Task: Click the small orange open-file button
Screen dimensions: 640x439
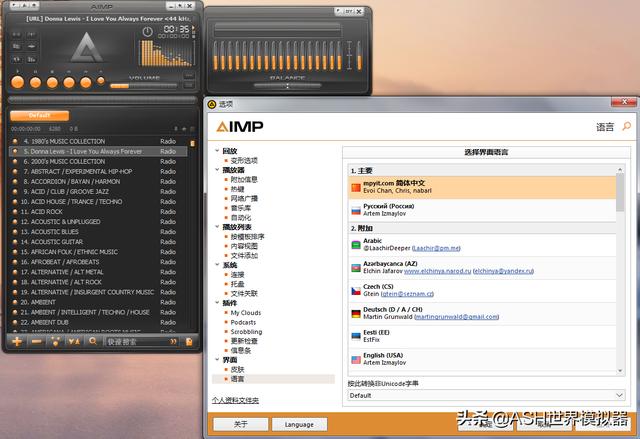Action: point(100,81)
